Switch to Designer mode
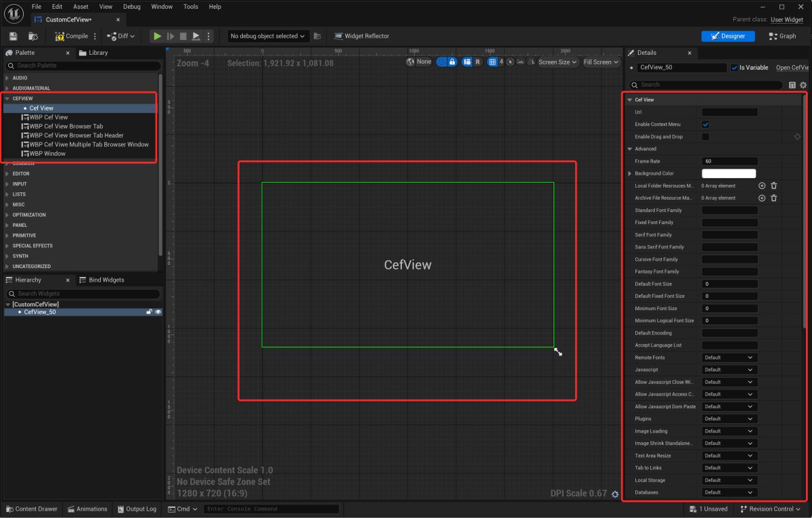Screen dimensions: 812x518 click(727, 36)
